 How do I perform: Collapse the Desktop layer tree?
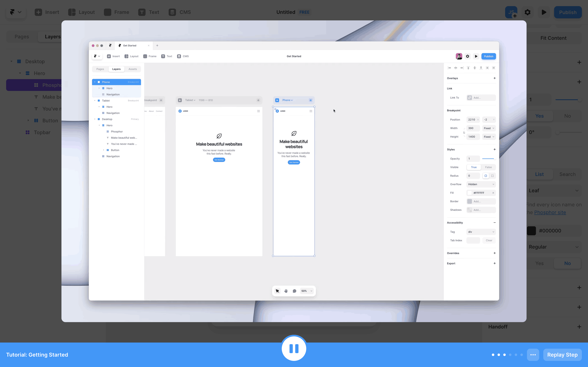[11, 61]
